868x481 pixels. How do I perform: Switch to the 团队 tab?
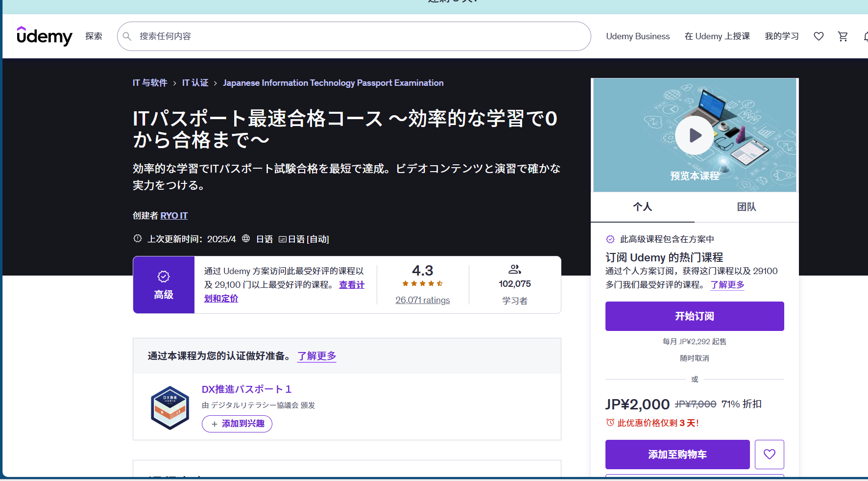(747, 207)
